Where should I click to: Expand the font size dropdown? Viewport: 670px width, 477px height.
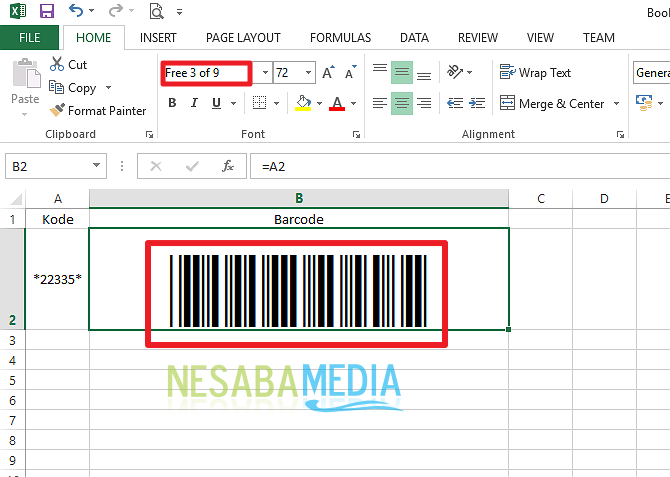309,73
